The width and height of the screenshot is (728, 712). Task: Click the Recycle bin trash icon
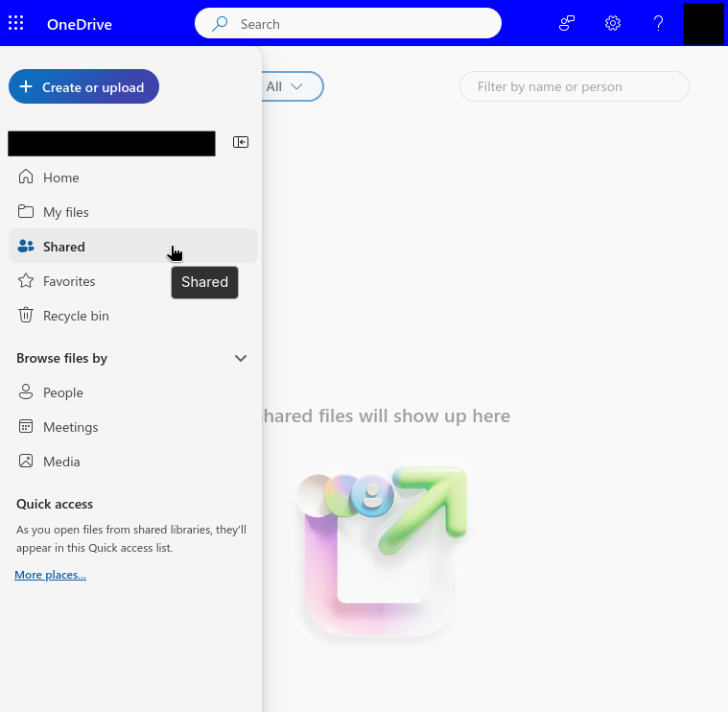(x=26, y=315)
